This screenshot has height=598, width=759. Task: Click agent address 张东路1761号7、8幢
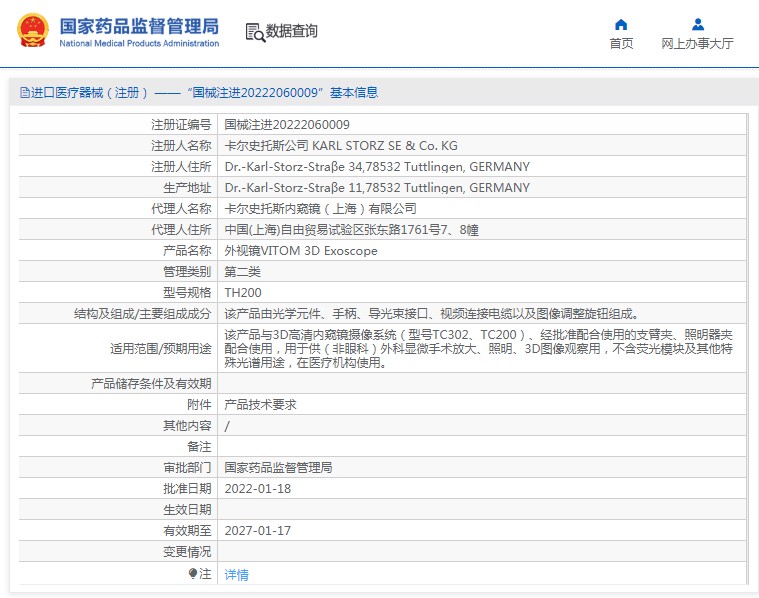click(x=351, y=230)
